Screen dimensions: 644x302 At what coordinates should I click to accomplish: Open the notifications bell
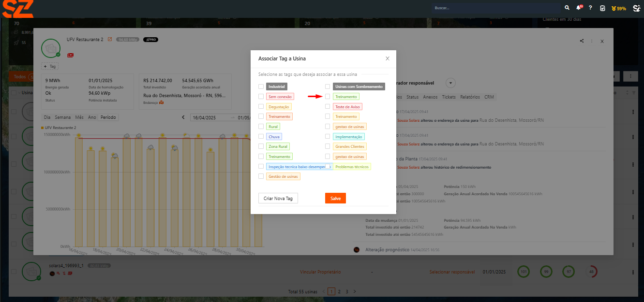(579, 8)
